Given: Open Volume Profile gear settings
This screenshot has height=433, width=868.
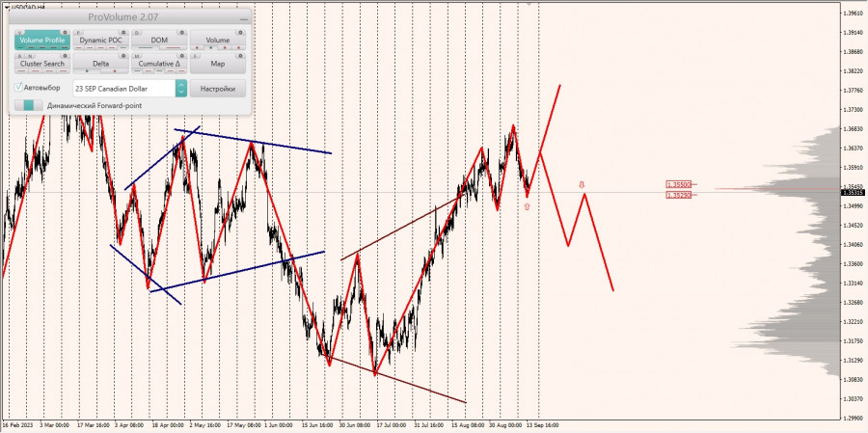Looking at the screenshot, I should [65, 32].
